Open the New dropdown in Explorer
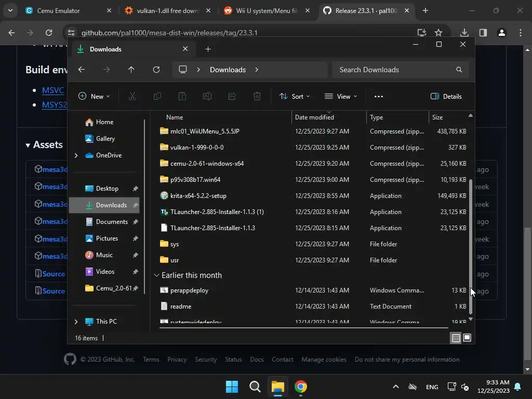The image size is (532, 399). [x=94, y=96]
